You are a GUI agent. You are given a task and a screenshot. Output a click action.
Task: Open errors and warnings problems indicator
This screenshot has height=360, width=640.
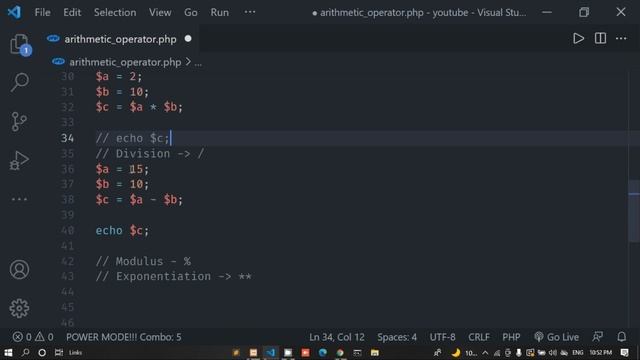[33, 337]
